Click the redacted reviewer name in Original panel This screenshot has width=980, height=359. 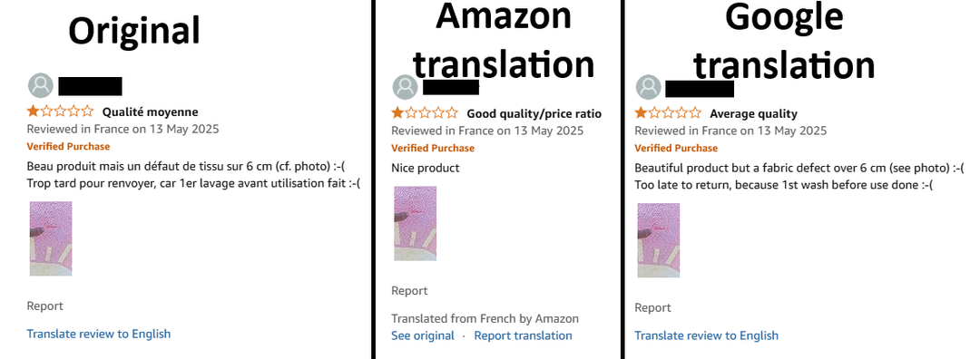click(x=90, y=86)
